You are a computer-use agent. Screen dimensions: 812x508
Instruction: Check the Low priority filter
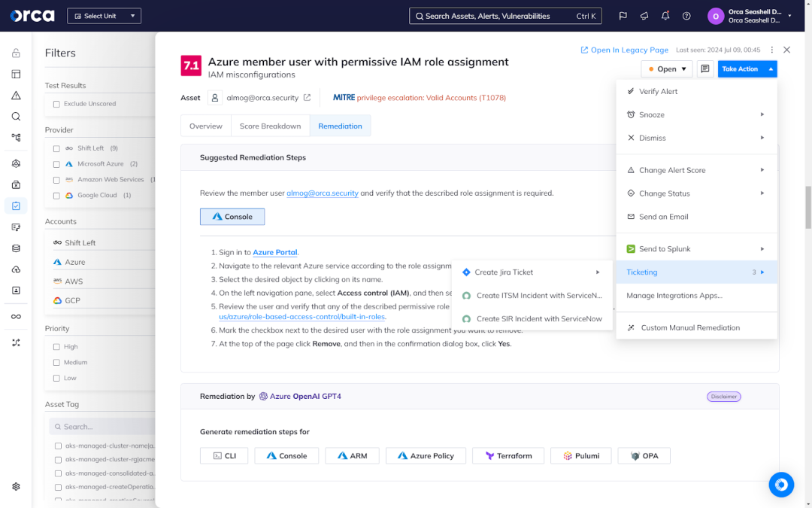56,379
